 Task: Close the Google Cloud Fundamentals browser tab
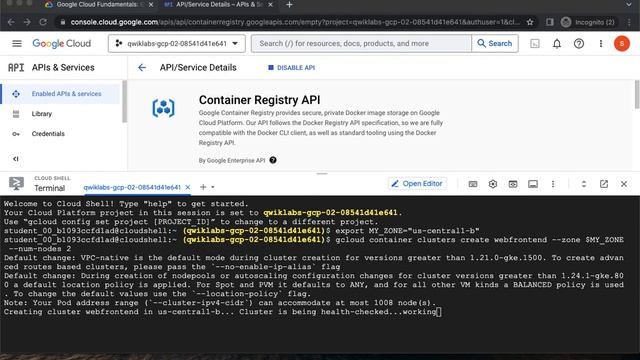click(x=151, y=5)
